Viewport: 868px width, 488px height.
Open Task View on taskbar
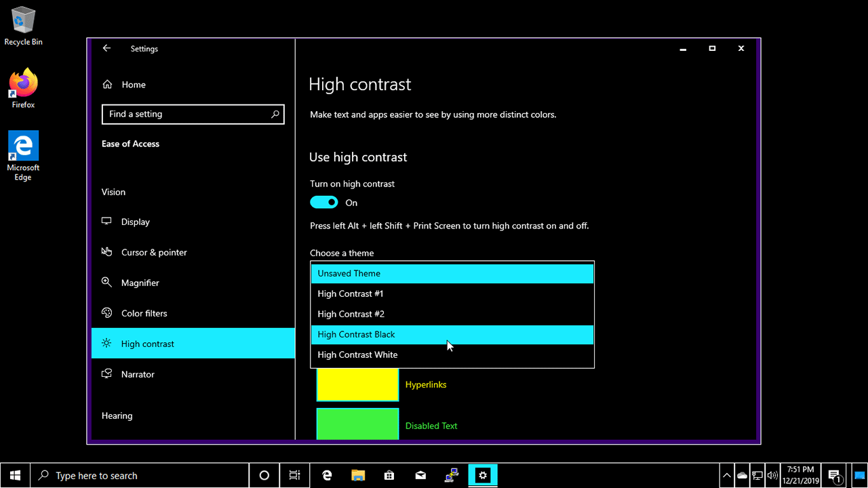coord(294,476)
